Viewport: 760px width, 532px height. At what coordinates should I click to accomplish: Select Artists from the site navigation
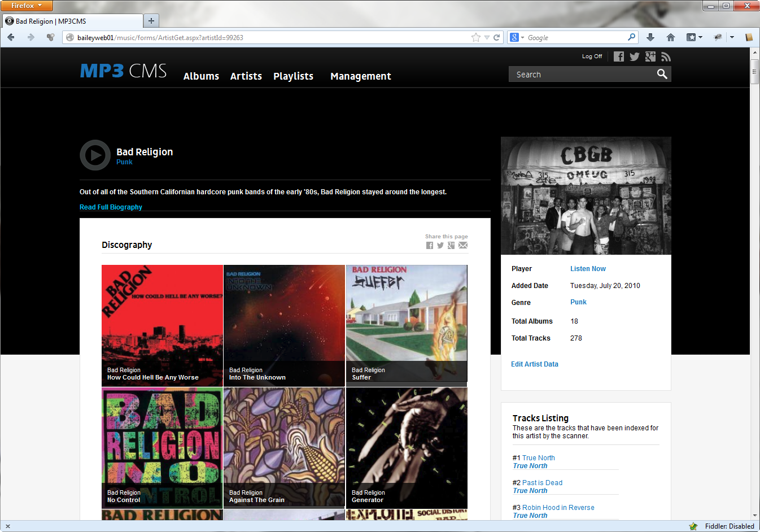coord(246,76)
